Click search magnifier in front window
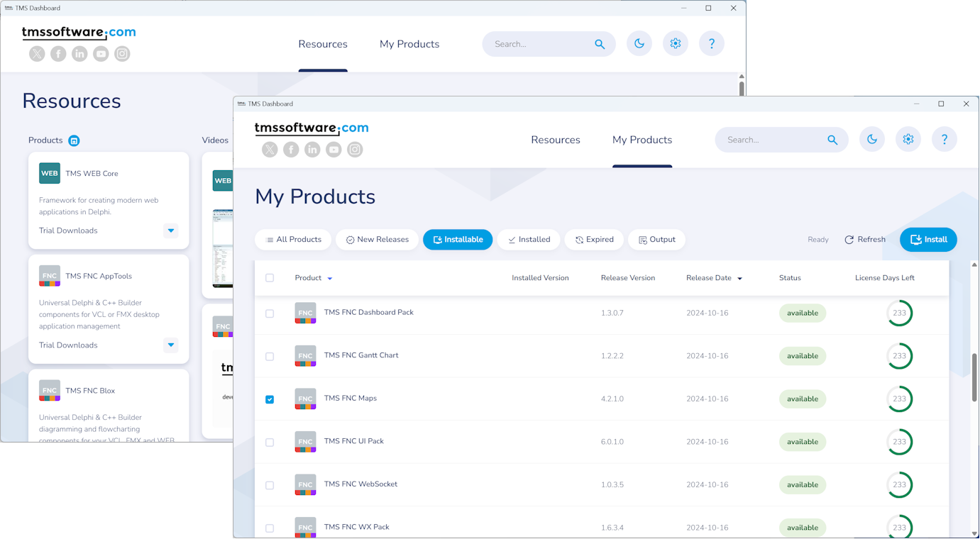The image size is (980, 539). tap(832, 140)
